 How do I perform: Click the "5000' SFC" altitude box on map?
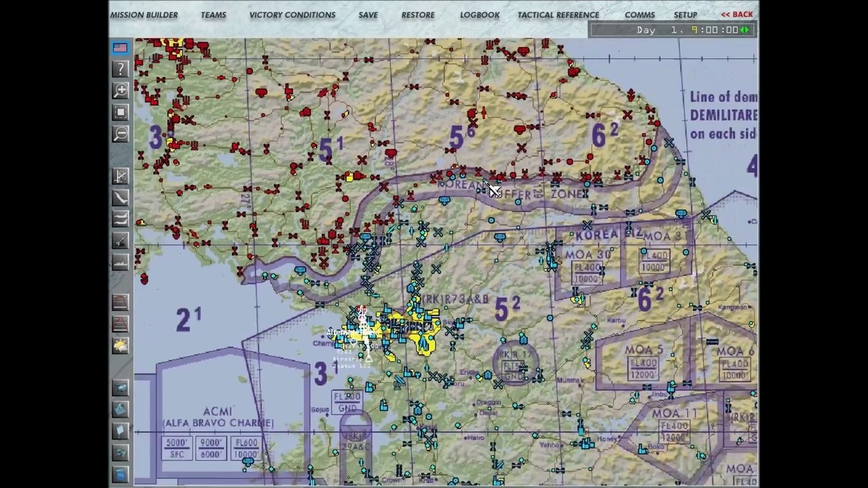point(177,449)
